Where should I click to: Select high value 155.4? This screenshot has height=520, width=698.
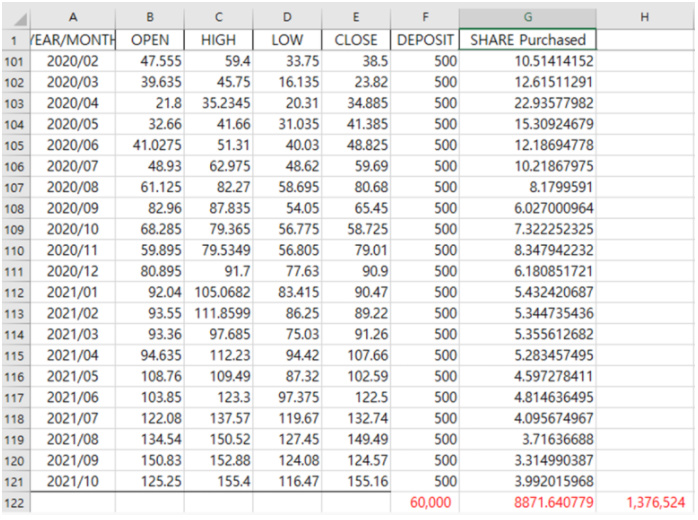[219, 481]
